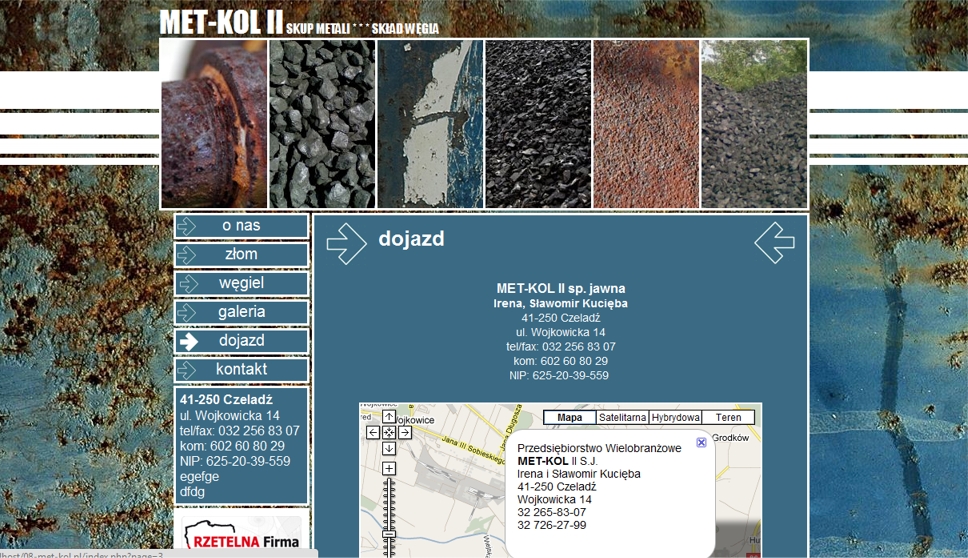
Task: Navigate to the 'kontakt' page
Action: pyautogui.click(x=241, y=370)
